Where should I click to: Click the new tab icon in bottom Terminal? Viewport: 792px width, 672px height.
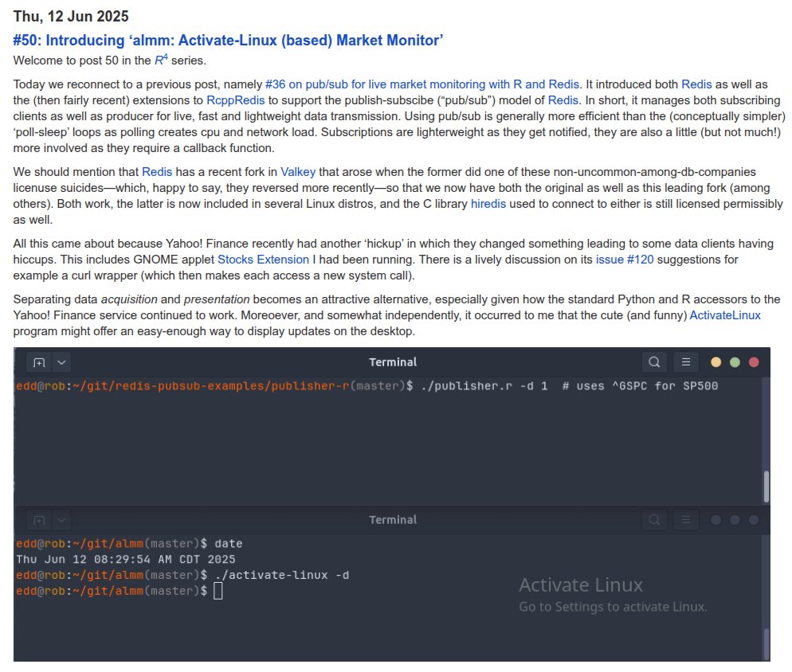pos(39,520)
